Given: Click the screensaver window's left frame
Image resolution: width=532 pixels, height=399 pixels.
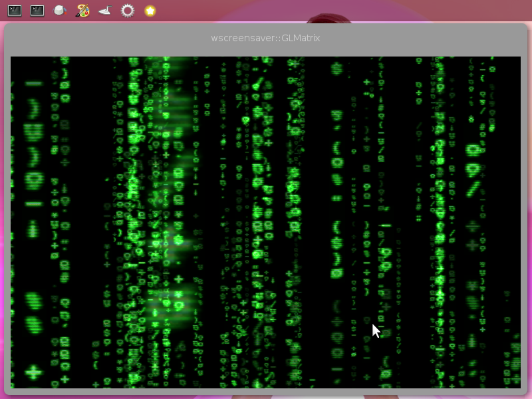Looking at the screenshot, I should coord(7,219).
